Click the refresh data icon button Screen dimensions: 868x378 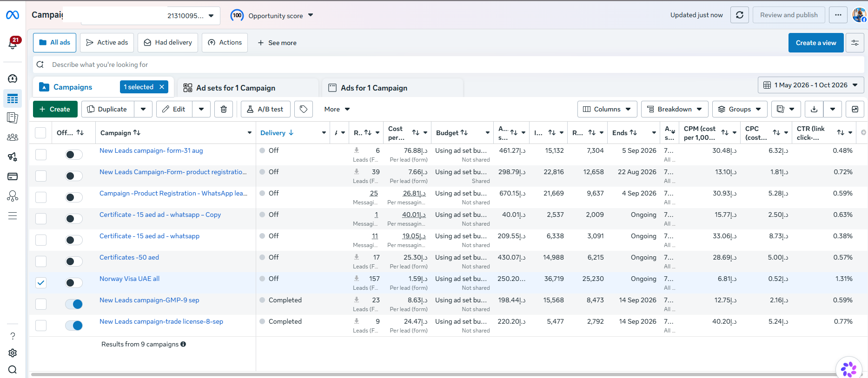(740, 15)
